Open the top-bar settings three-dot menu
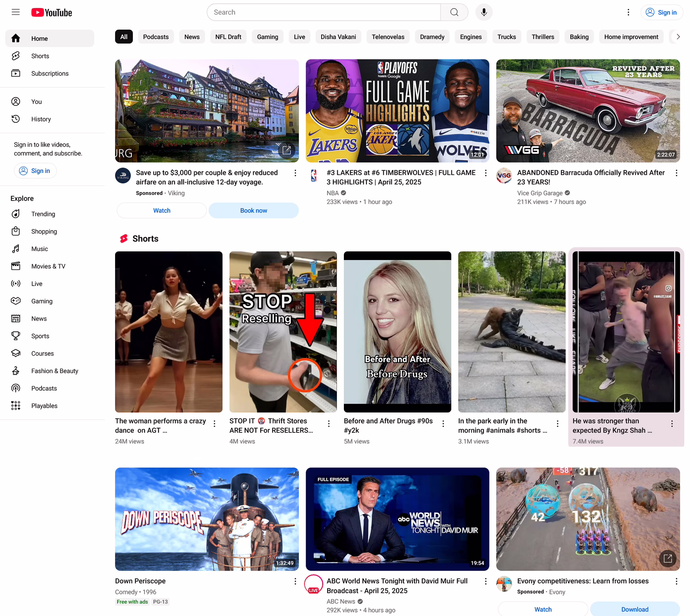The image size is (690, 616). 628,12
